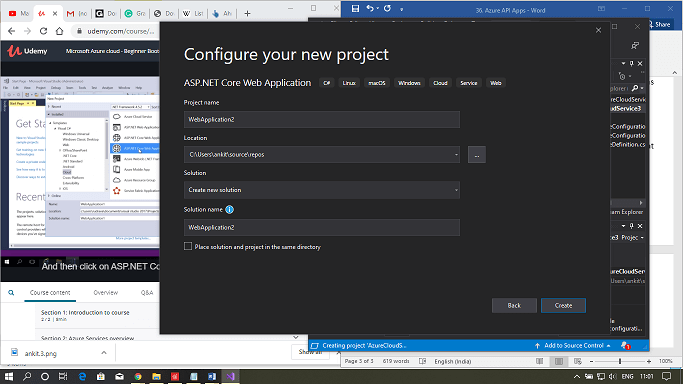The height and width of the screenshot is (384, 683).
Task: Pin the Solution Explorer panel
Action: [632, 64]
